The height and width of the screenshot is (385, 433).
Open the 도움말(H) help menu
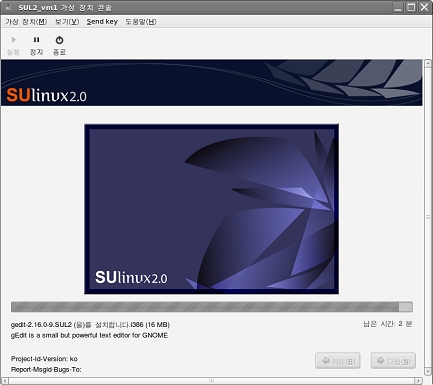click(141, 22)
